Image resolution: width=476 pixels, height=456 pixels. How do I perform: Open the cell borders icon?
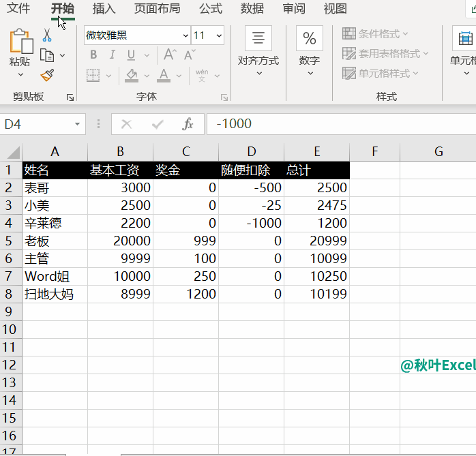pyautogui.click(x=94, y=75)
